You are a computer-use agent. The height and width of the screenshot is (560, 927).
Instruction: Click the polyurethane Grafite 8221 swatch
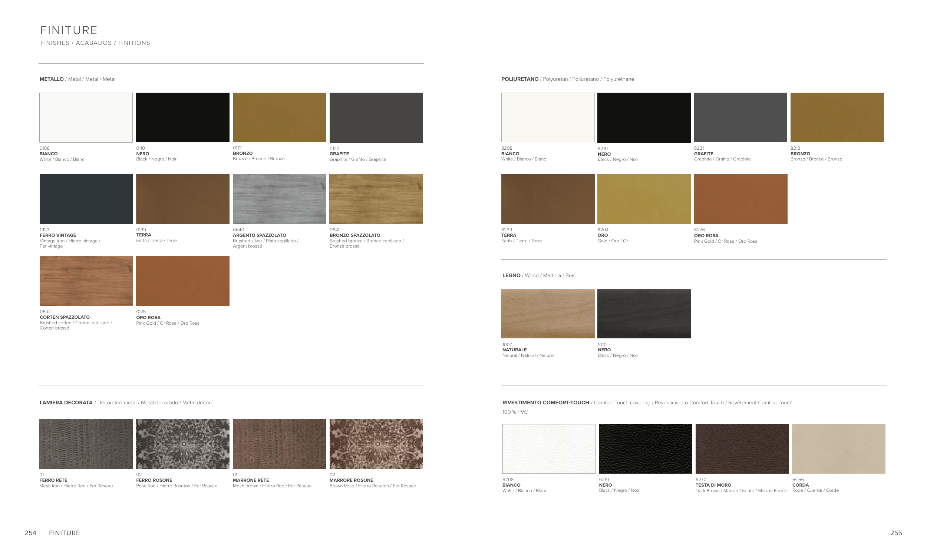click(740, 117)
